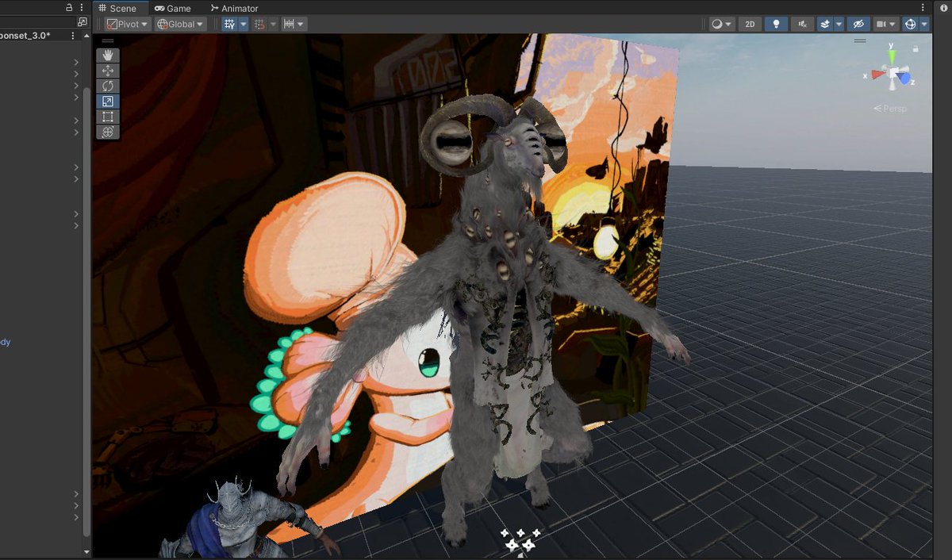Select the ponset_3.0* scene row

point(40,36)
